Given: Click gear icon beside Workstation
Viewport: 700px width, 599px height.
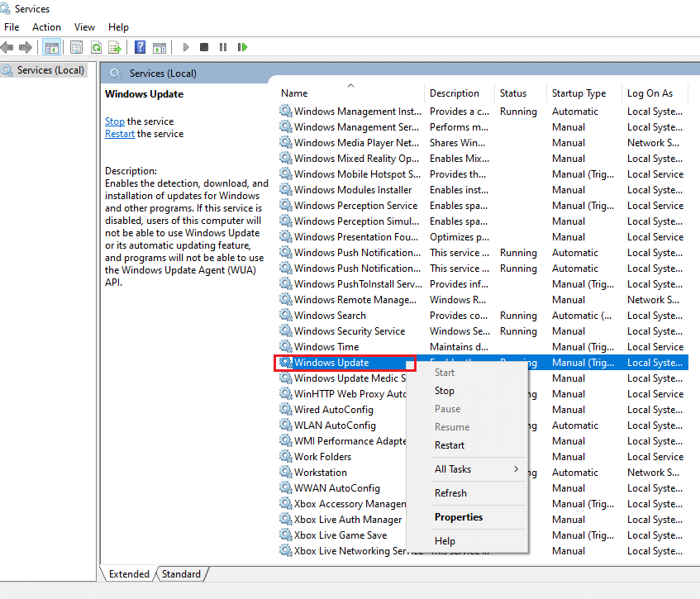Looking at the screenshot, I should click(286, 472).
